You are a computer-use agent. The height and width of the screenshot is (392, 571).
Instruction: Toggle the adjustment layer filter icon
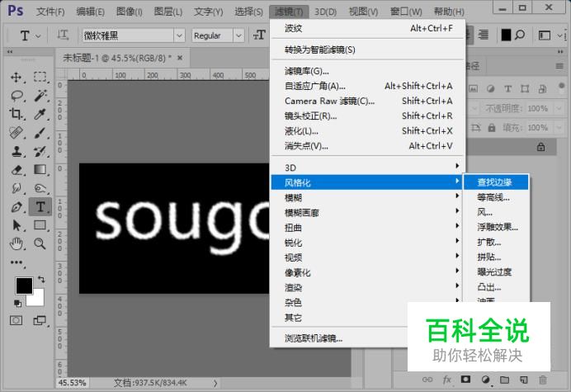click(x=490, y=88)
